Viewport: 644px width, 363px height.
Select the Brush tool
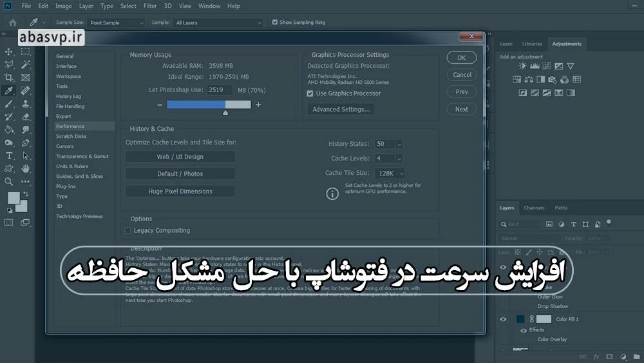(x=8, y=104)
